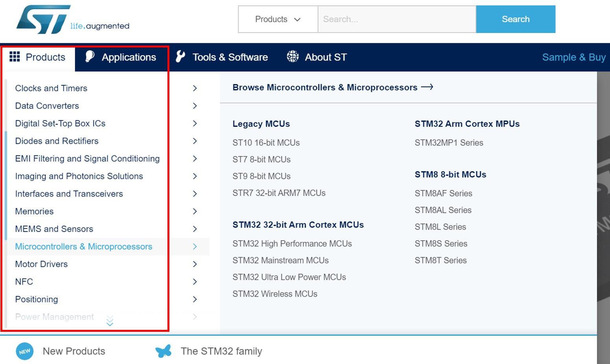610x364 pixels.
Task: Select NFC category
Action: point(24,282)
